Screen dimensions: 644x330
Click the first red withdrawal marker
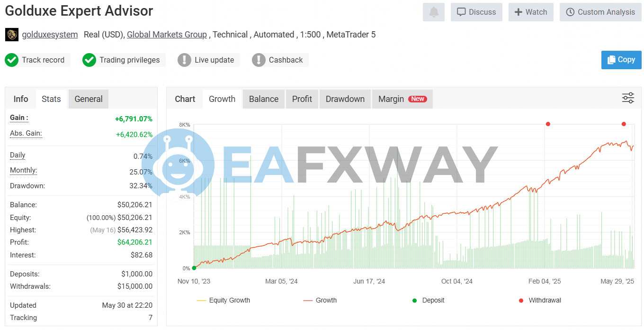point(548,124)
